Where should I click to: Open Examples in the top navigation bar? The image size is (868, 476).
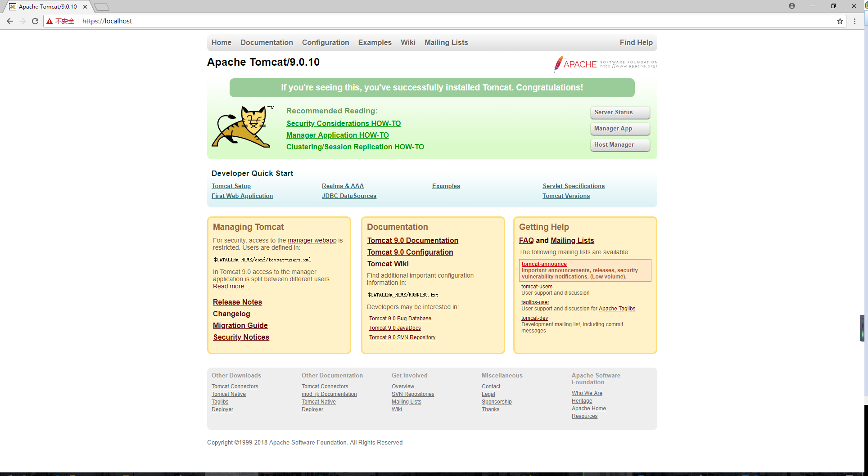click(375, 42)
